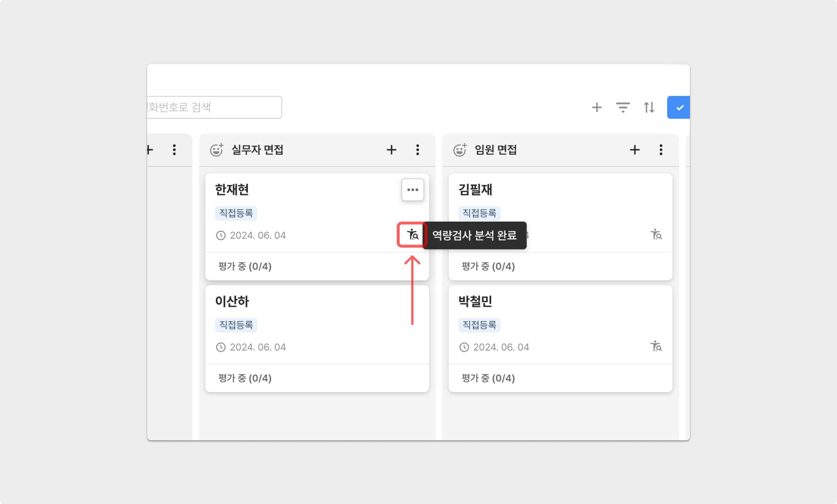Click the add candidate plus icon in toolbar
This screenshot has width=837, height=504.
(596, 108)
